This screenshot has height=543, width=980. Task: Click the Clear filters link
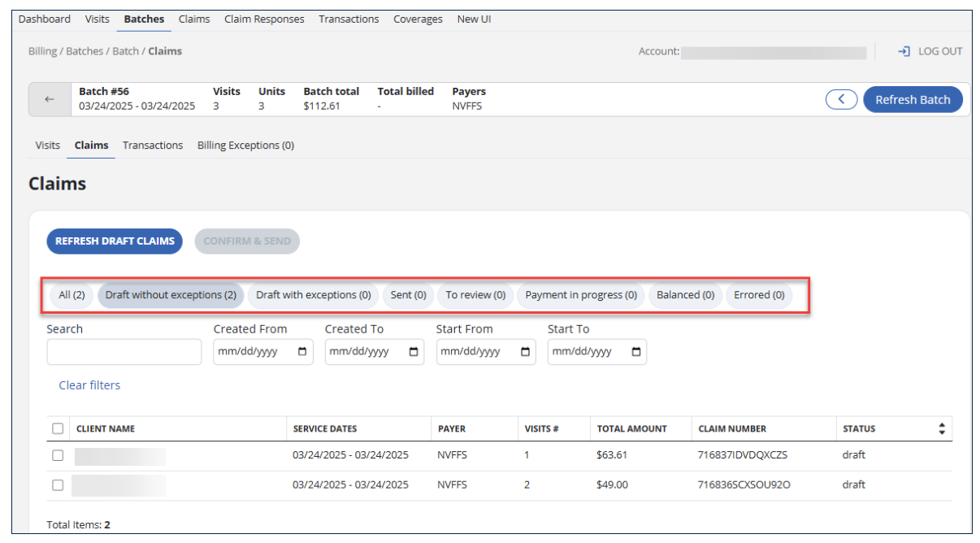pos(89,385)
